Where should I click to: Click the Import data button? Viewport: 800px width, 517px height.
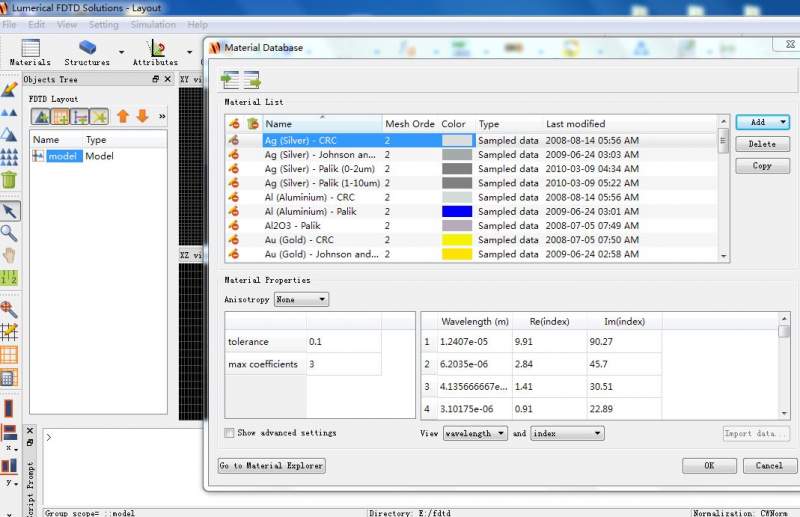(x=756, y=433)
